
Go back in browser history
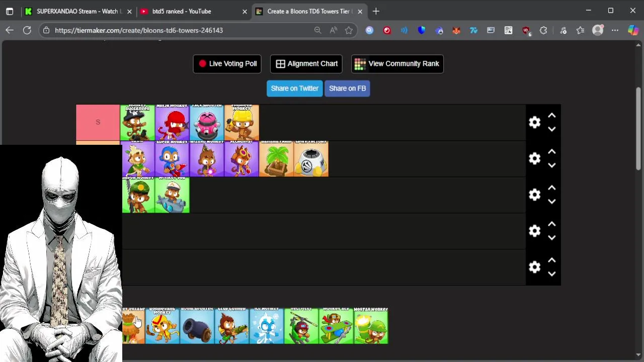tap(10, 30)
